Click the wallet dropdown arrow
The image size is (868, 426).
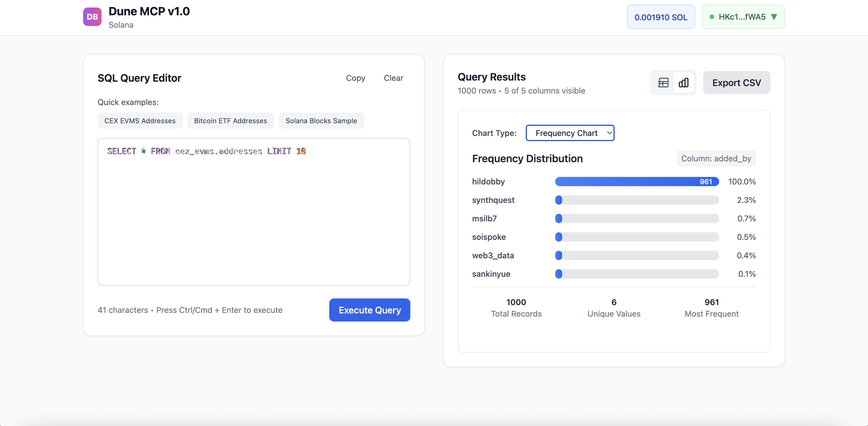click(x=774, y=17)
